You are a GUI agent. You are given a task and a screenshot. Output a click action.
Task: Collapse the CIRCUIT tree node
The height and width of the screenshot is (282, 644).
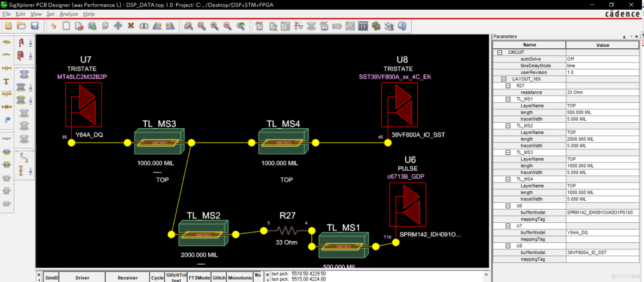tap(499, 53)
